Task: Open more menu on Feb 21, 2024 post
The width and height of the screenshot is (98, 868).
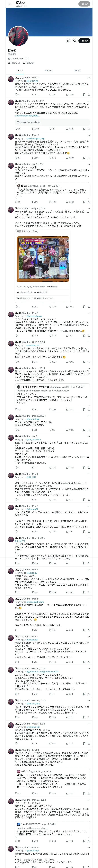Action: [89, 368]
